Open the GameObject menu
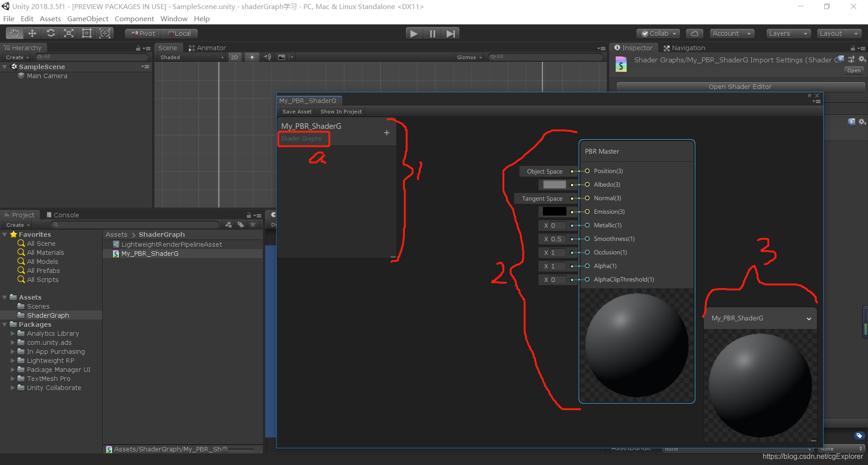 (88, 19)
